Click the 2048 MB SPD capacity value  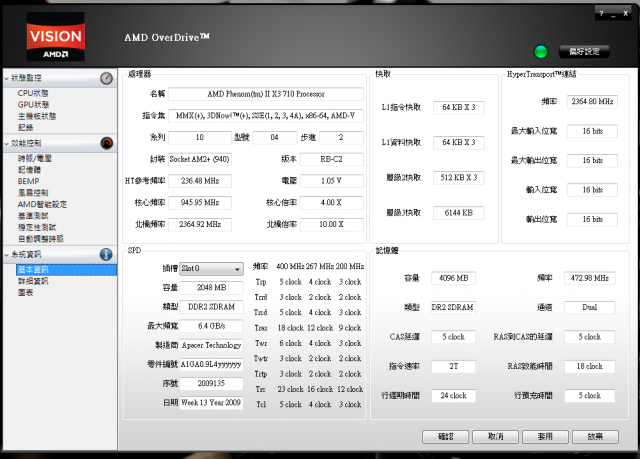pyautogui.click(x=211, y=288)
